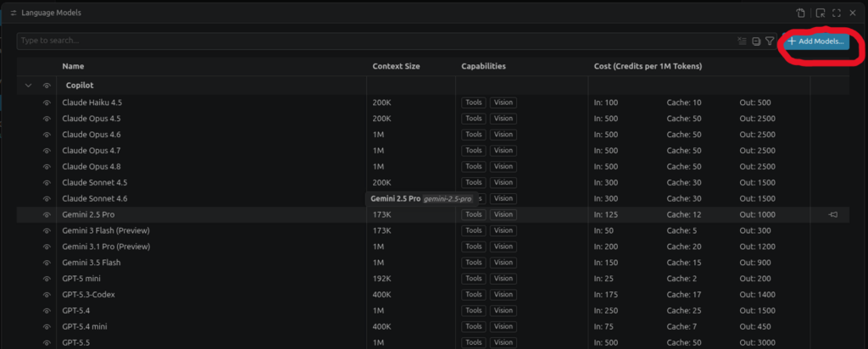Click the Language Models title icon

tap(14, 13)
